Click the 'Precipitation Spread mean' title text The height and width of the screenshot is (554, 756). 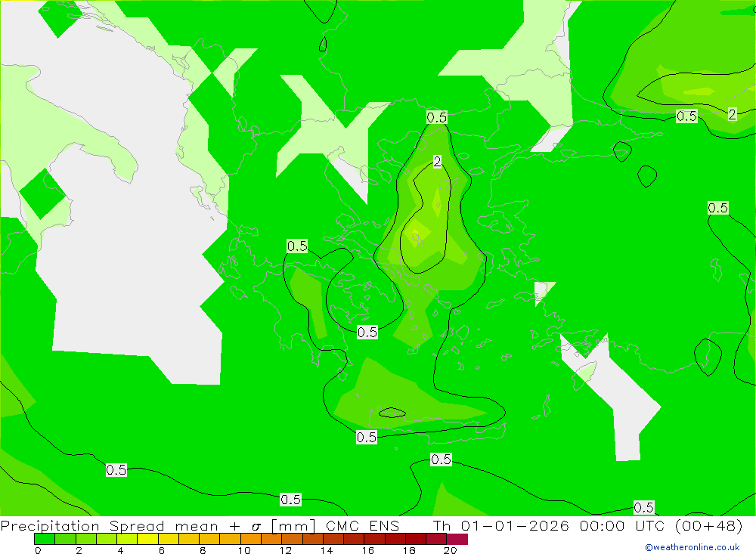click(x=109, y=526)
